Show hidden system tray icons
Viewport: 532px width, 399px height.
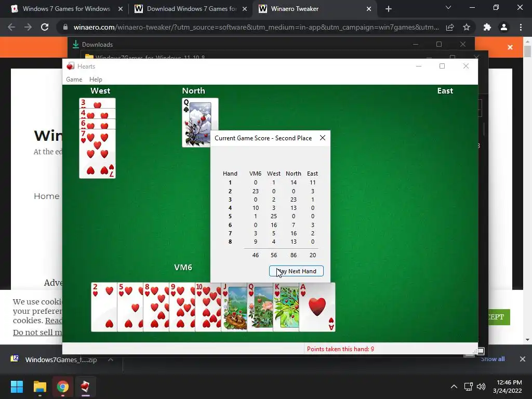(x=454, y=387)
